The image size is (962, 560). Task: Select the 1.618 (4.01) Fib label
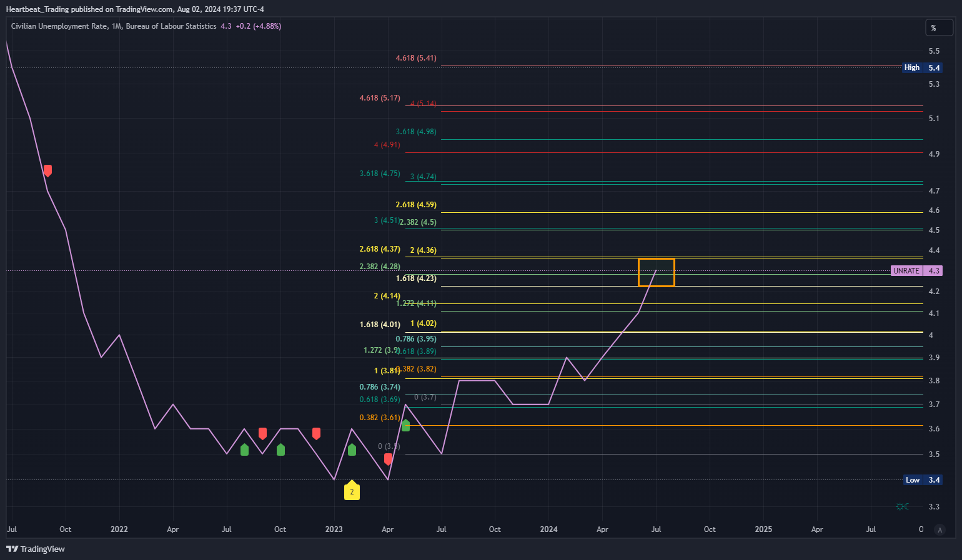[380, 325]
